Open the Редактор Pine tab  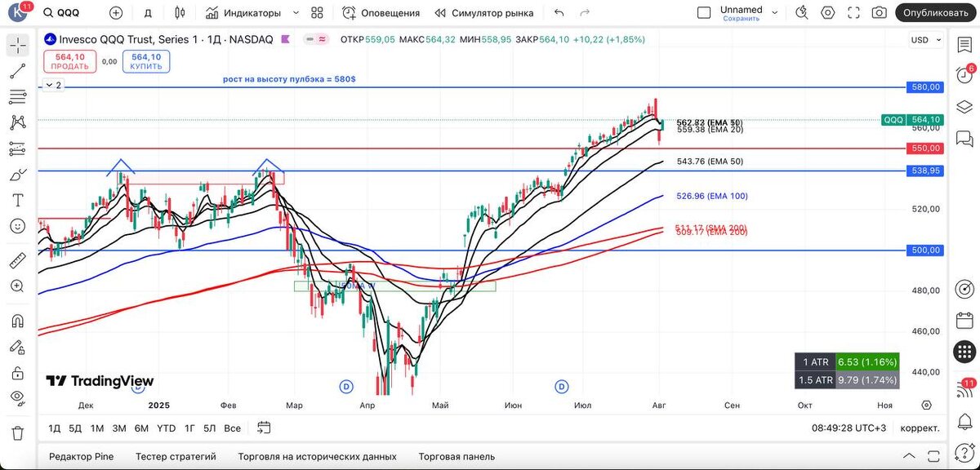(x=81, y=457)
